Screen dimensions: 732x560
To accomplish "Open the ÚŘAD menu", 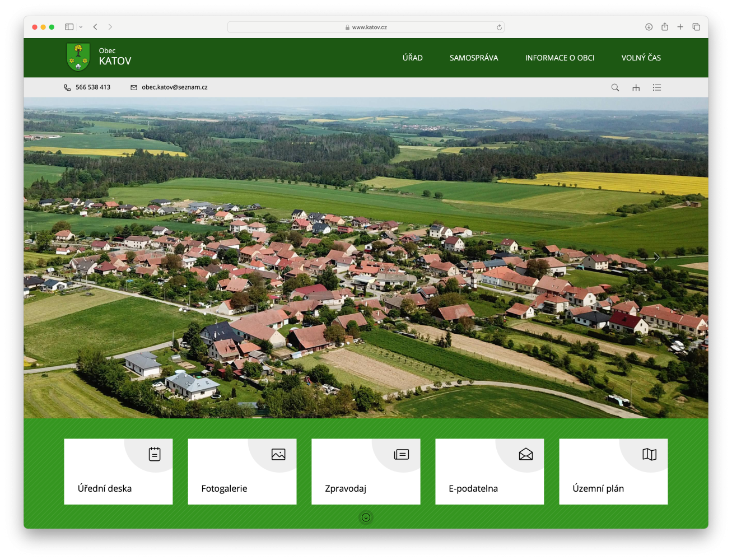I will (x=412, y=58).
